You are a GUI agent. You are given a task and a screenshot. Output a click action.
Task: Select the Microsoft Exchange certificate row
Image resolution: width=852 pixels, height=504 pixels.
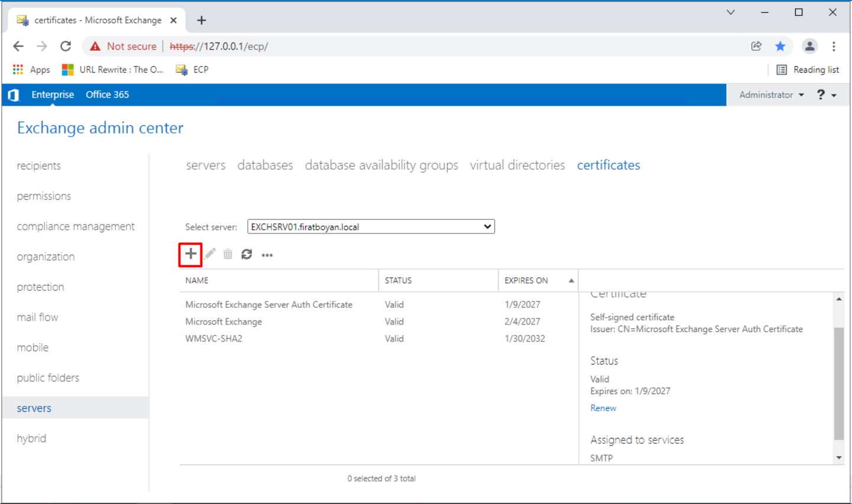[378, 322]
